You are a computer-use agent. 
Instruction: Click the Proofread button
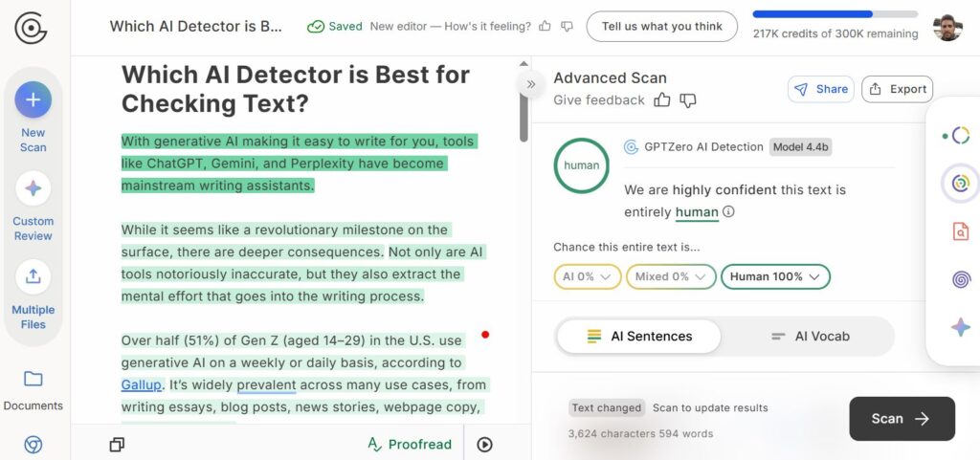click(x=410, y=445)
